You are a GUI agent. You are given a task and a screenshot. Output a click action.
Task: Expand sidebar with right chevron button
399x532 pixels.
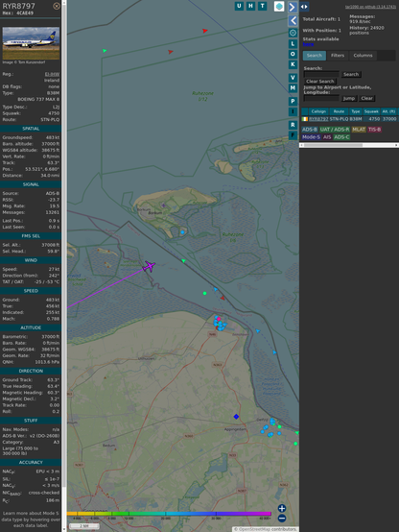(293, 7)
